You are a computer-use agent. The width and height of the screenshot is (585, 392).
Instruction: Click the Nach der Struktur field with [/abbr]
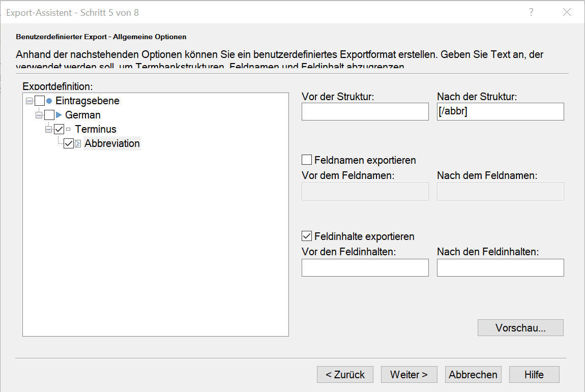[501, 111]
